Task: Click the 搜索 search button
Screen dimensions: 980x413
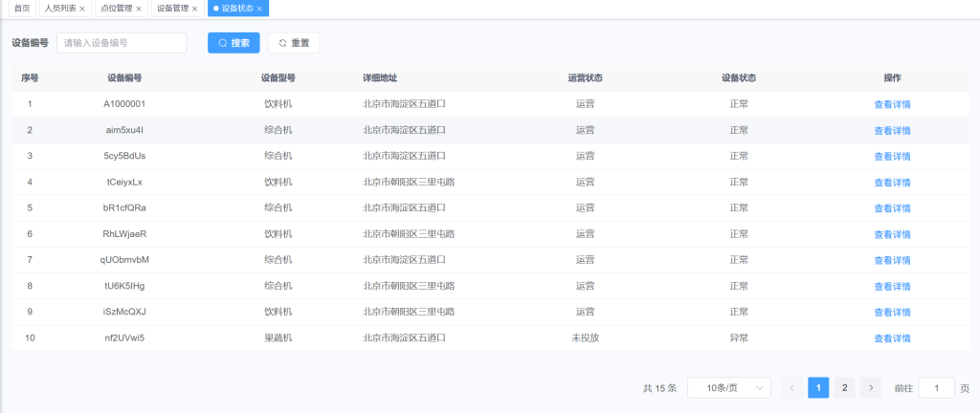Action: pos(234,43)
